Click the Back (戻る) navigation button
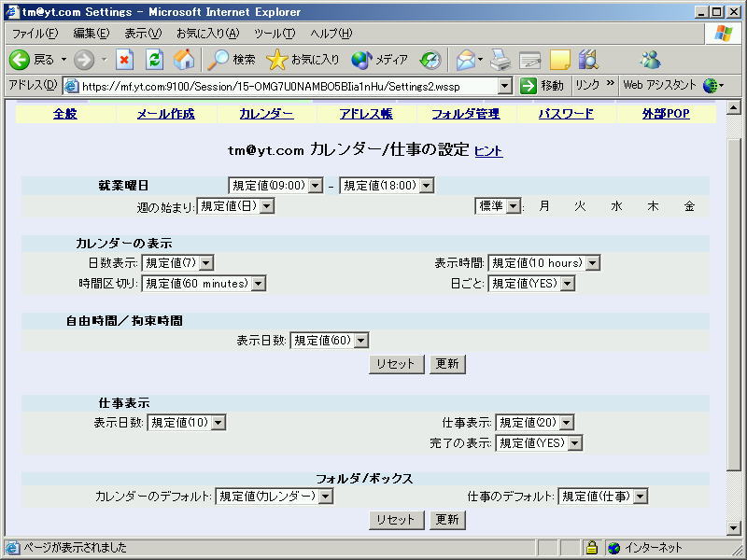 [33, 60]
